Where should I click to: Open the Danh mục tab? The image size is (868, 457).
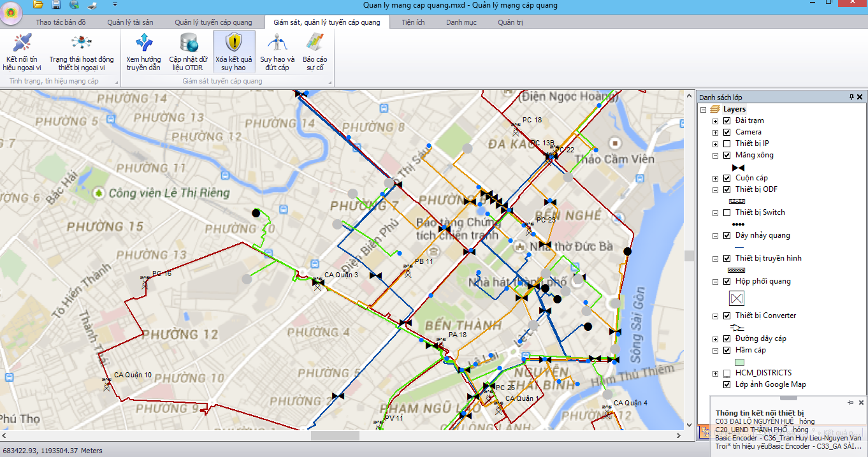(x=461, y=22)
